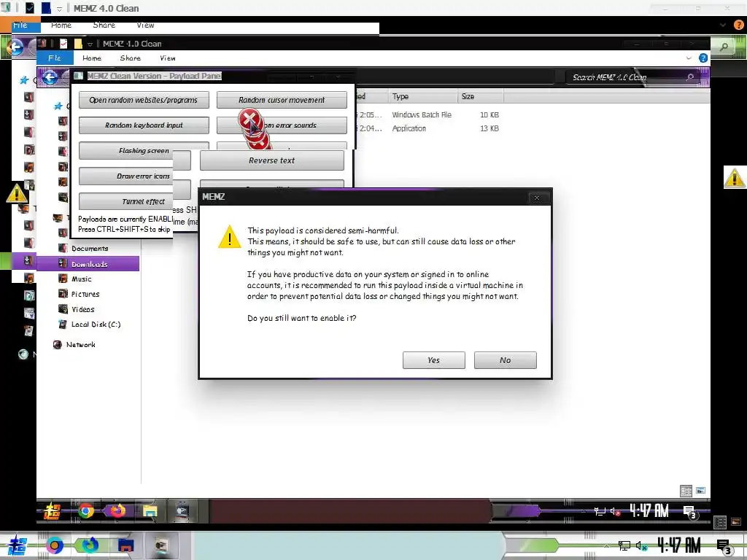
Task: Open Home tab in inner Explorer window
Action: click(x=91, y=58)
